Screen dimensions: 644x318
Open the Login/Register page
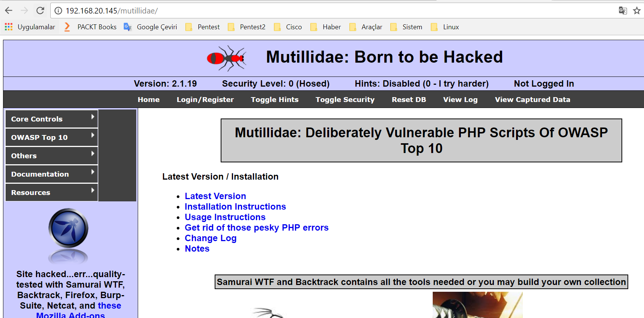point(205,100)
